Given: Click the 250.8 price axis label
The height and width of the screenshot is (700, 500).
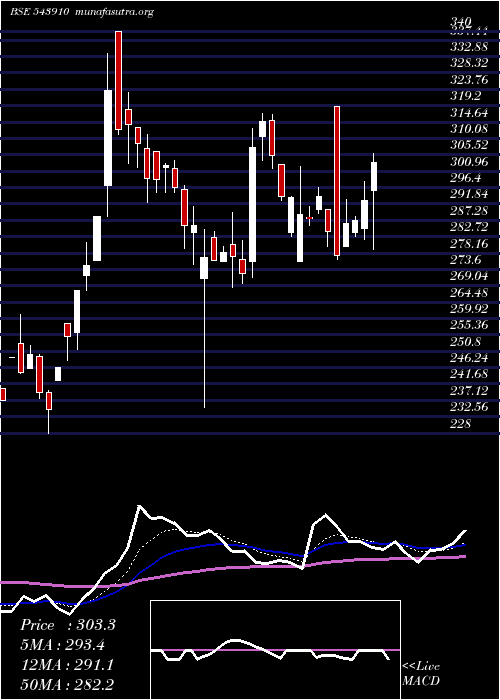Looking at the screenshot, I should (x=465, y=342).
